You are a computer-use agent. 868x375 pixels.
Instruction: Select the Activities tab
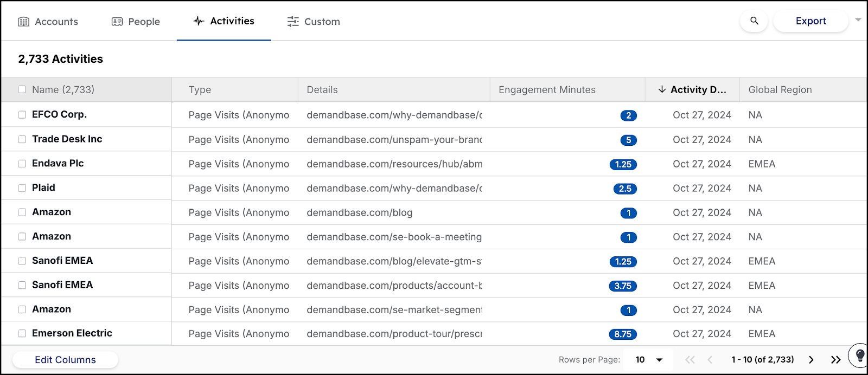(224, 21)
